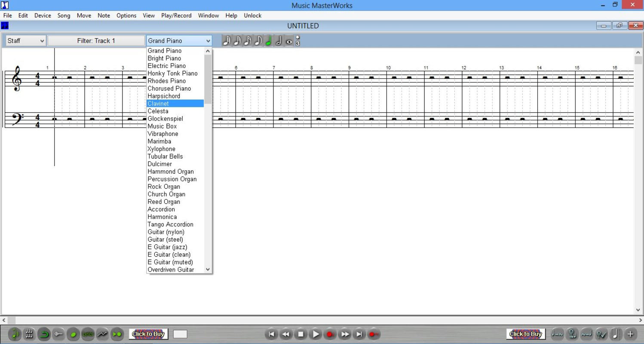Open the Play/Record menu
This screenshot has height=344, width=644.
[x=176, y=15]
